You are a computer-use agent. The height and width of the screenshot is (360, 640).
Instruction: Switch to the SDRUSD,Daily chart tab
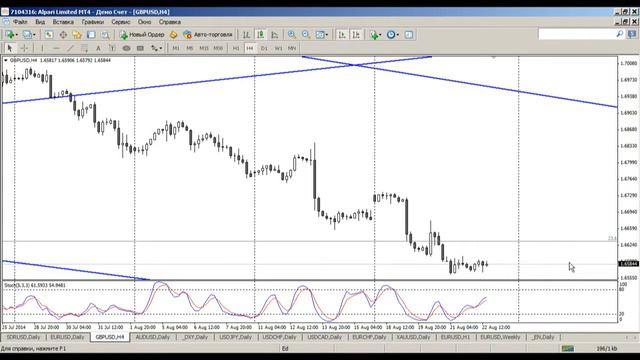point(24,337)
